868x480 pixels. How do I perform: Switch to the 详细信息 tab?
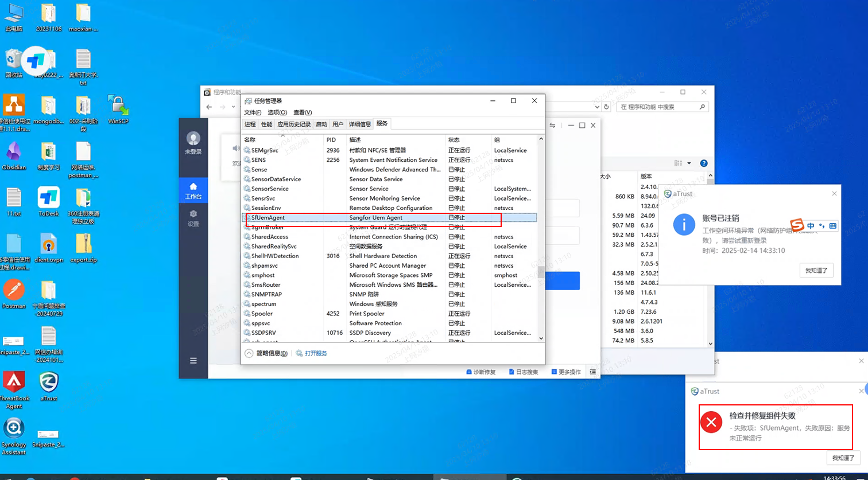point(360,124)
